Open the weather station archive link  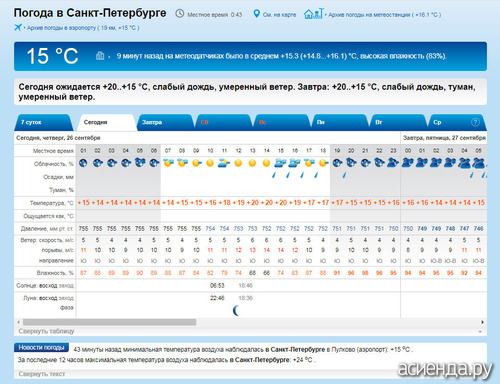[385, 15]
